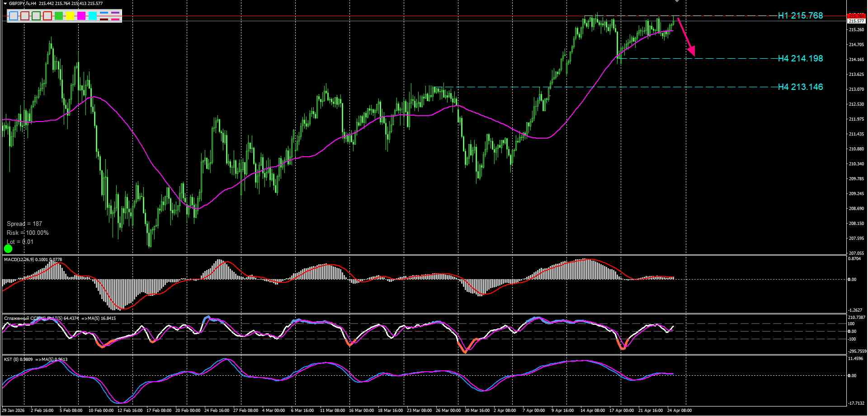
Task: Click the 210.7387 CCI scale value
Action: pos(857,318)
